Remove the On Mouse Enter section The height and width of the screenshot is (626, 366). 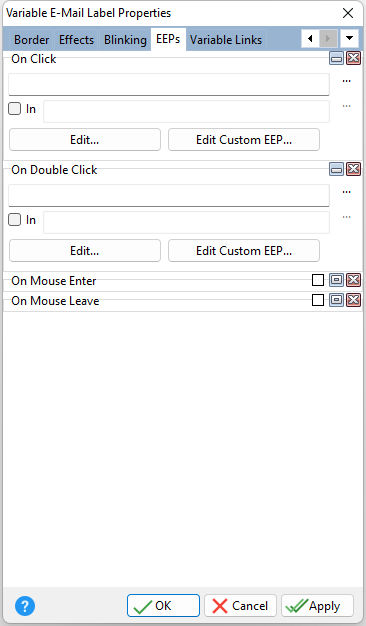coord(353,280)
